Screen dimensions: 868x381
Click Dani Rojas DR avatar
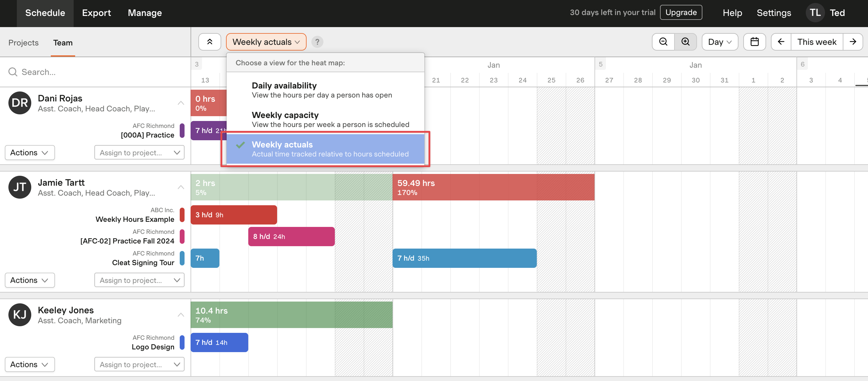[20, 103]
